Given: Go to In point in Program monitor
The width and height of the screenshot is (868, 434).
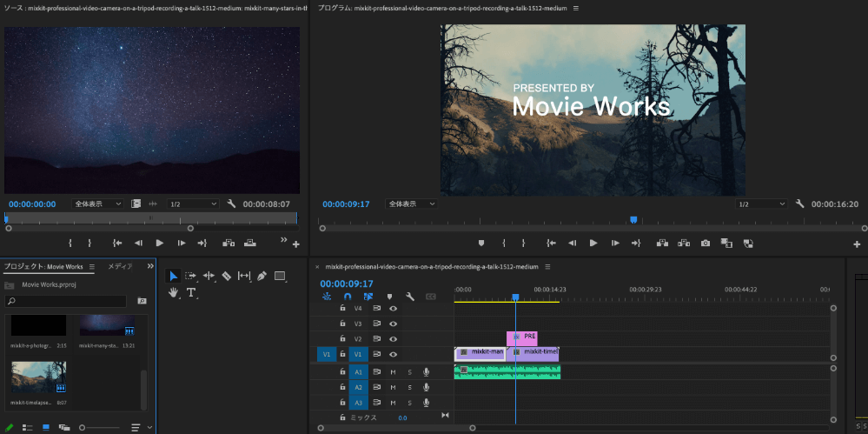Looking at the screenshot, I should click(x=551, y=243).
